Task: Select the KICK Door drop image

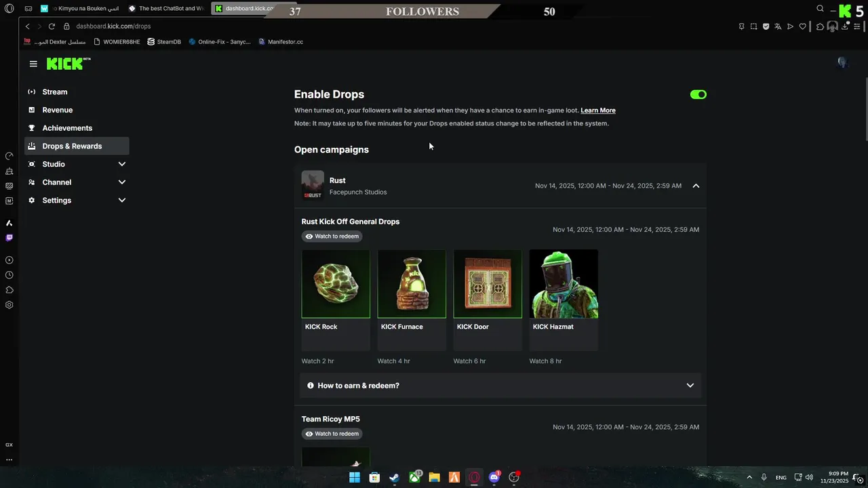Action: pos(488,284)
